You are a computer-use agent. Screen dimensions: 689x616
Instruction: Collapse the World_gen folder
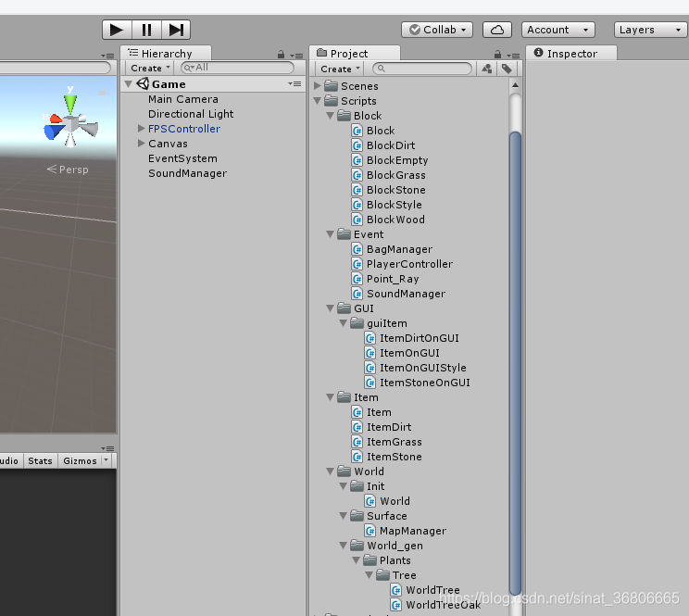point(344,546)
